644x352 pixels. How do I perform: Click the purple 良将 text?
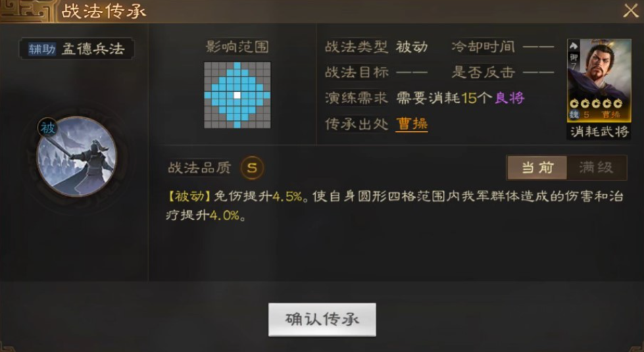pyautogui.click(x=510, y=98)
